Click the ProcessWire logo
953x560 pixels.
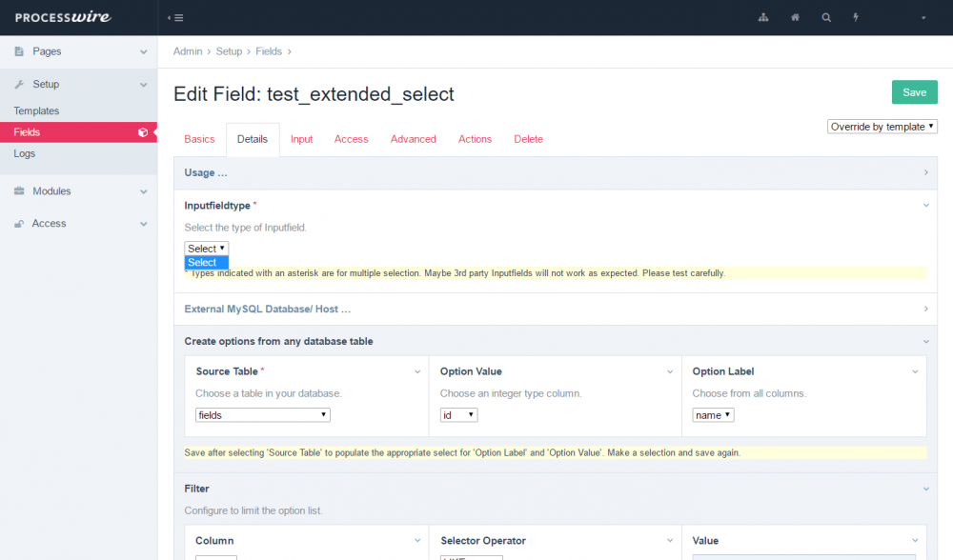click(x=61, y=17)
